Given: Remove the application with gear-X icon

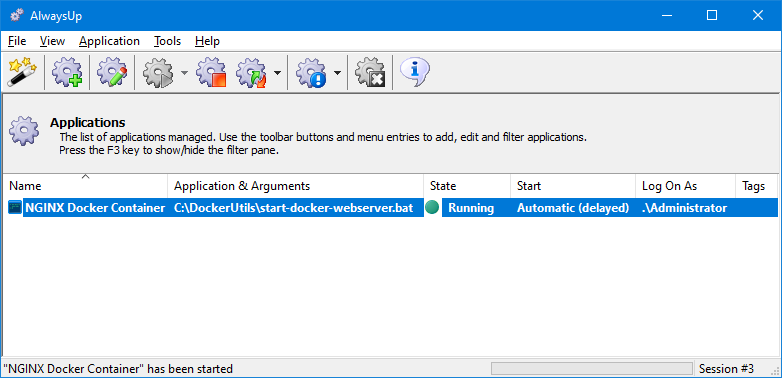Looking at the screenshot, I should pyautogui.click(x=370, y=72).
